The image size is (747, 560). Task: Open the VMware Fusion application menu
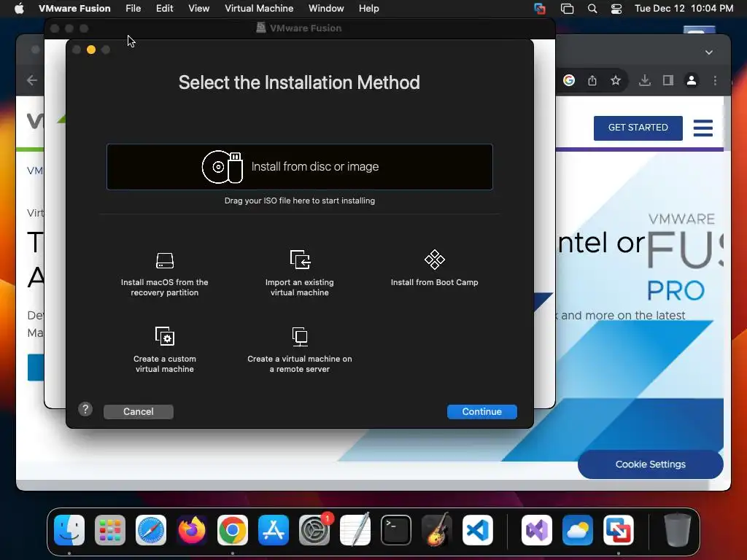74,9
